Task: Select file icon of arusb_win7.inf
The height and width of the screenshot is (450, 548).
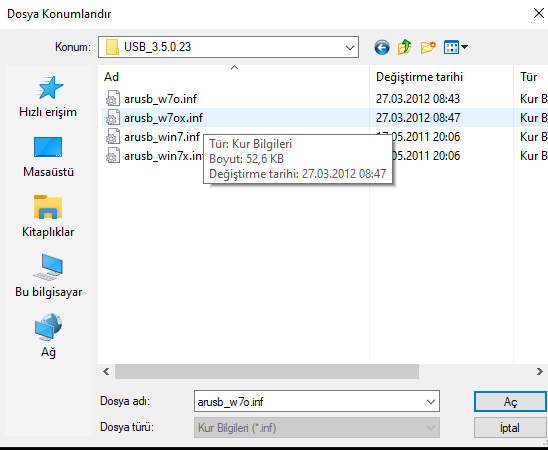Action: 113,137
